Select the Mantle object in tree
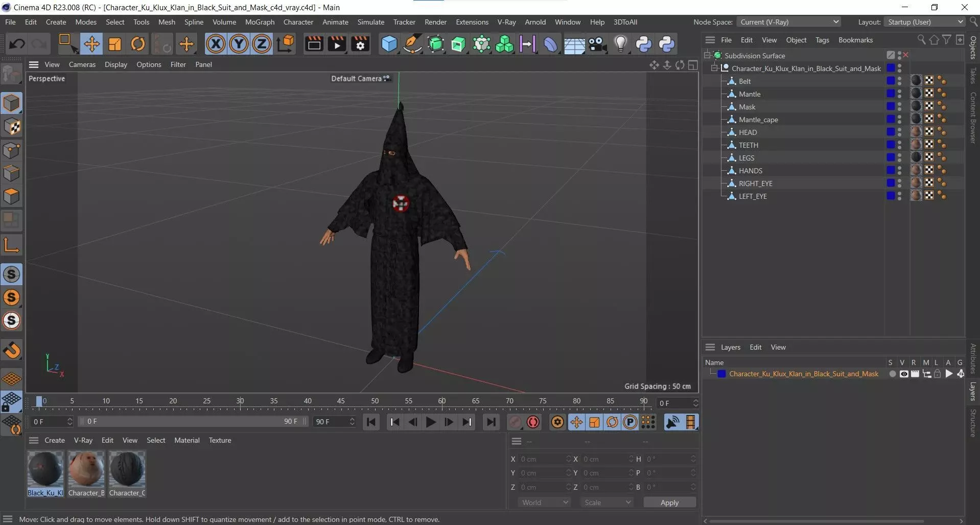The height and width of the screenshot is (525, 980). click(750, 94)
